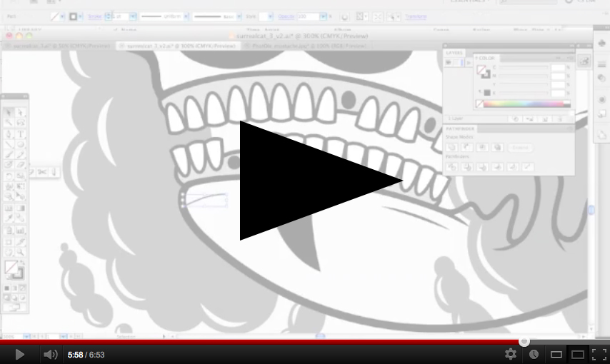Add video to Watch Later via clock icon
The image size is (610, 364).
point(534,354)
